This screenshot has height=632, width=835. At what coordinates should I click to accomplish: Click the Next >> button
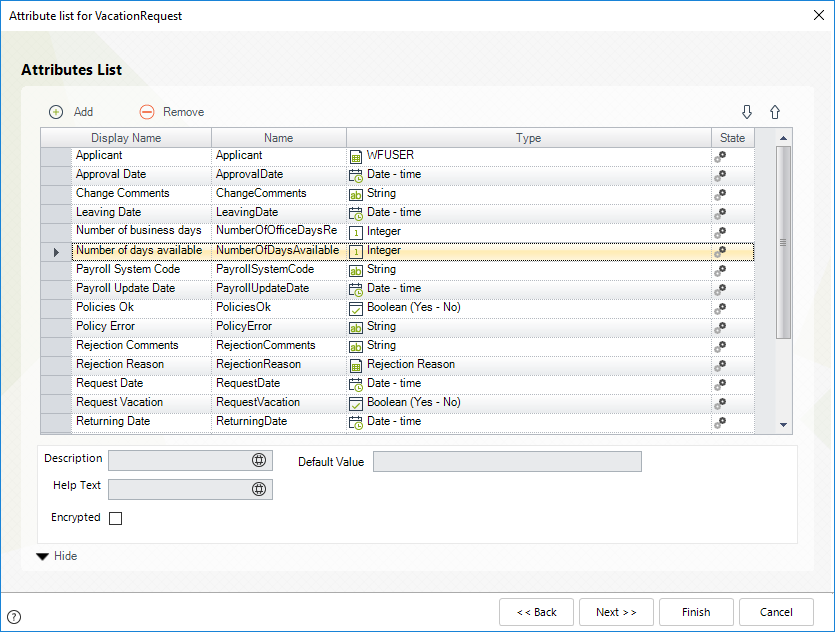click(616, 612)
